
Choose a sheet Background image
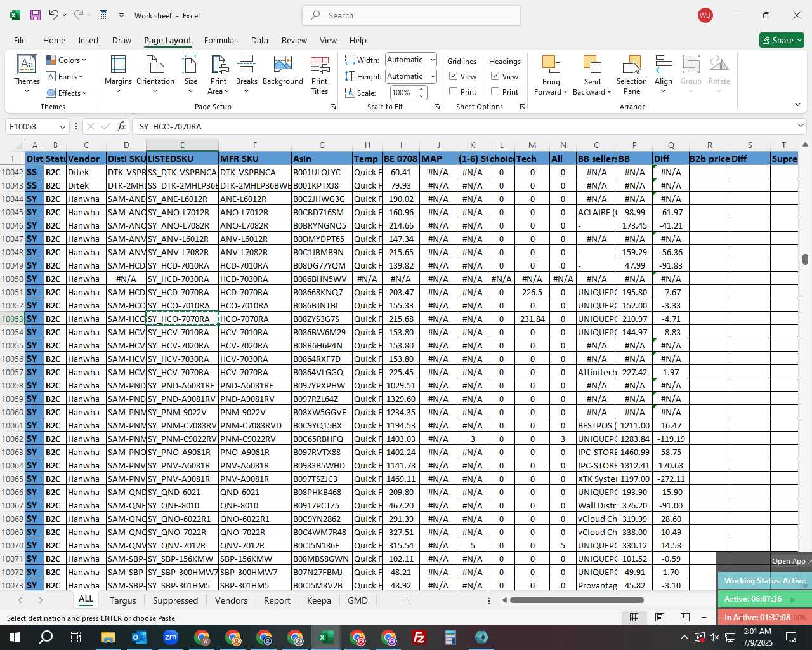click(x=283, y=71)
